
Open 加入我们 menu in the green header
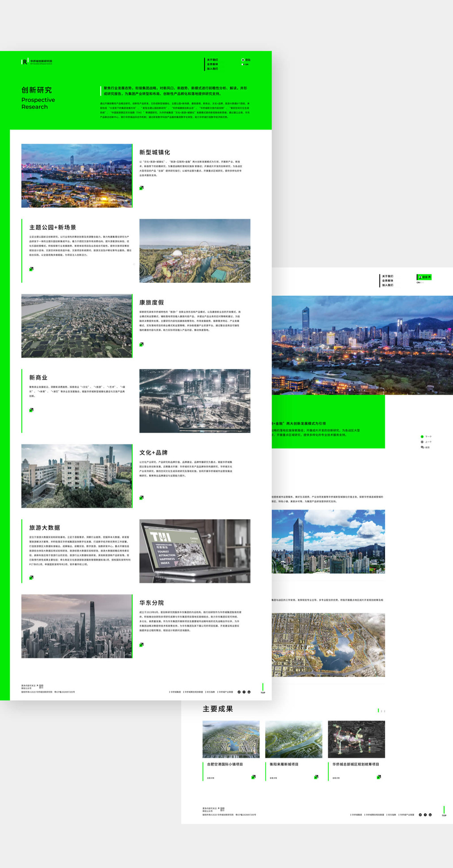(212, 69)
